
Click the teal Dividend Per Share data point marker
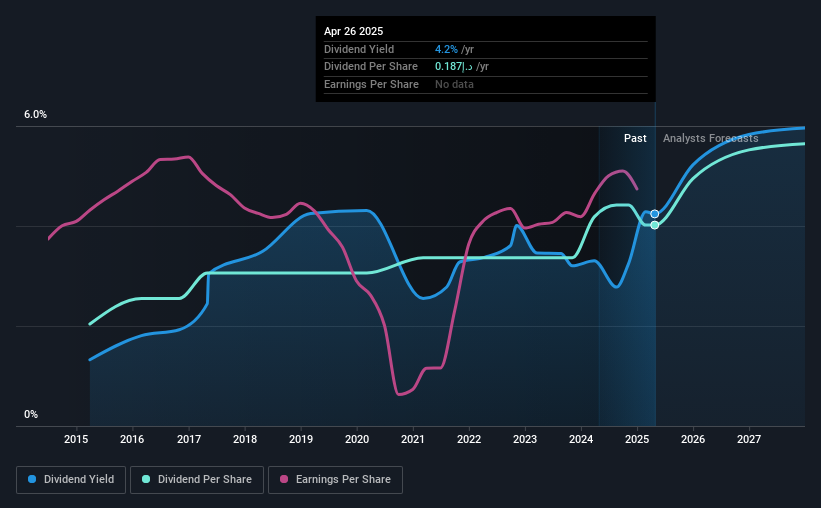click(x=654, y=225)
